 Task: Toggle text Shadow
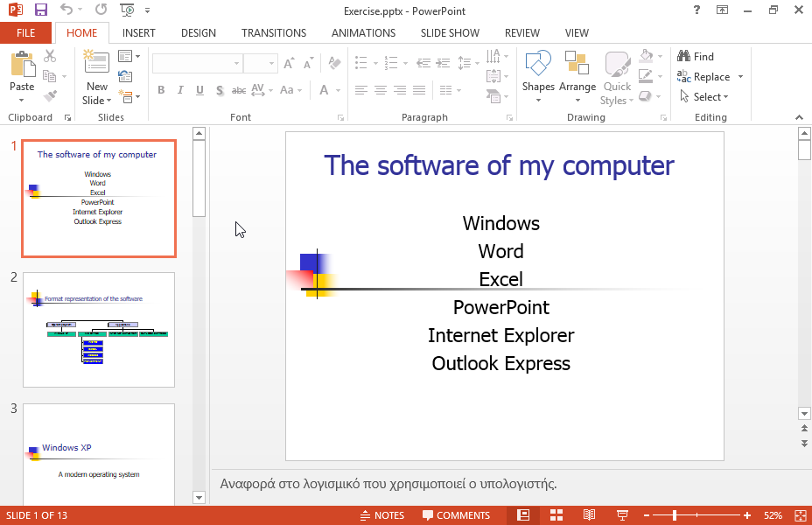tap(220, 91)
